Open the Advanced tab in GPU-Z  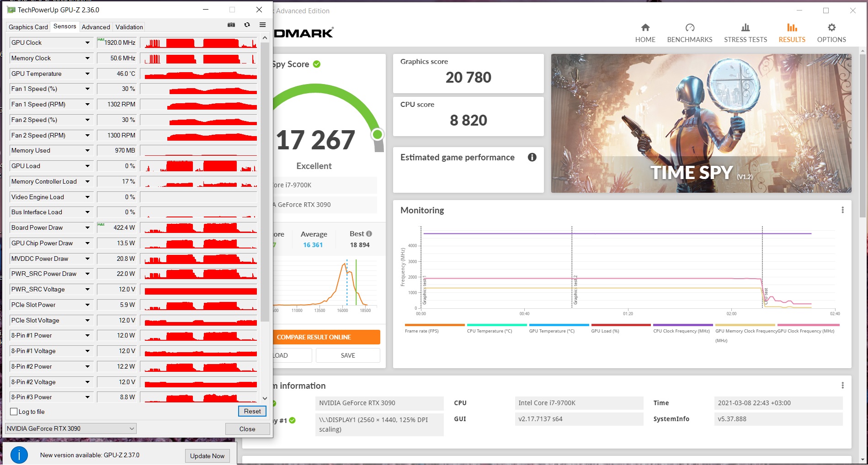pos(96,27)
